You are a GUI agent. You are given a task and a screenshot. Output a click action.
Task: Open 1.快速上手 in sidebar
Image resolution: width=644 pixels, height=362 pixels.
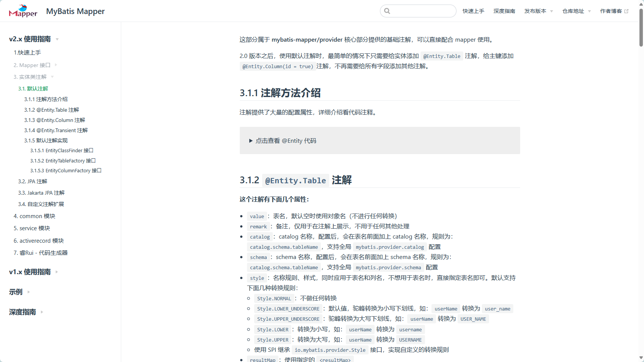point(27,53)
